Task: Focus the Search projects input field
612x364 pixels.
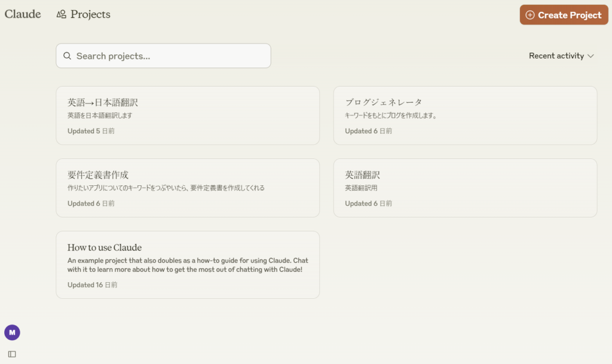Action: tap(170, 56)
